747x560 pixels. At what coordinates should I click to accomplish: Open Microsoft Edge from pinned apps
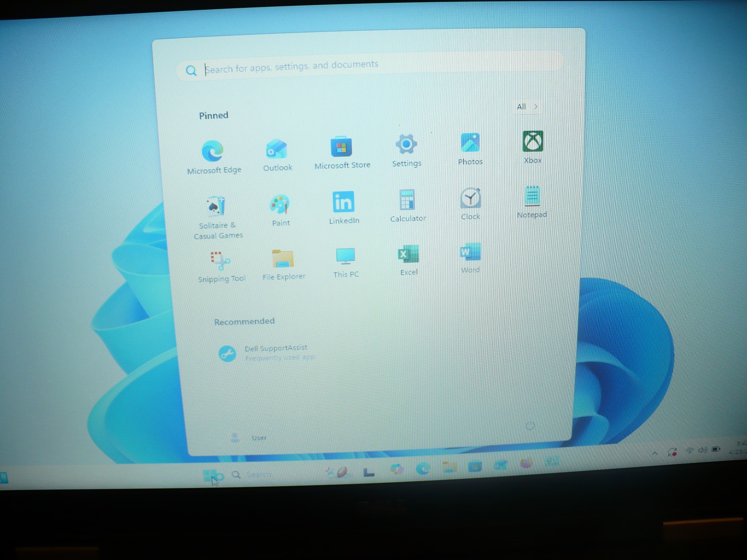click(x=213, y=157)
